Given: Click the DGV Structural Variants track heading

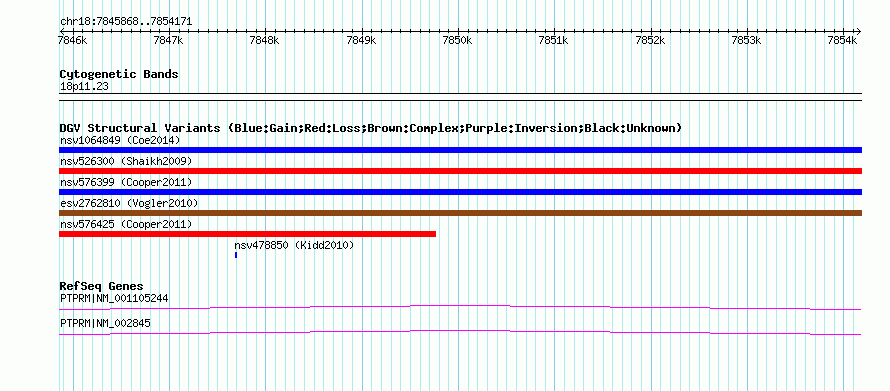Looking at the screenshot, I should (371, 128).
